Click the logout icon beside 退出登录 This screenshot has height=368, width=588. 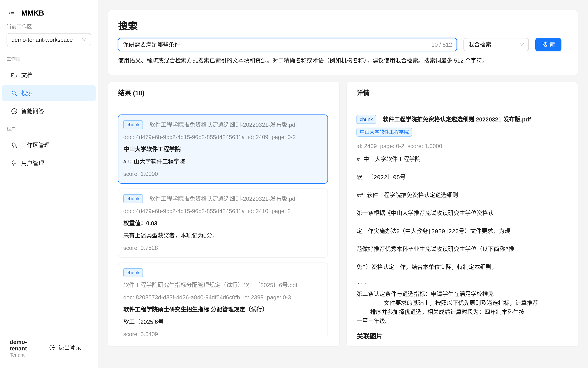tap(52, 348)
